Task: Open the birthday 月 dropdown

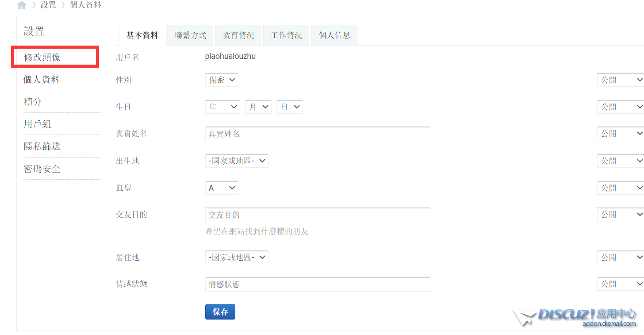Action: tap(258, 107)
